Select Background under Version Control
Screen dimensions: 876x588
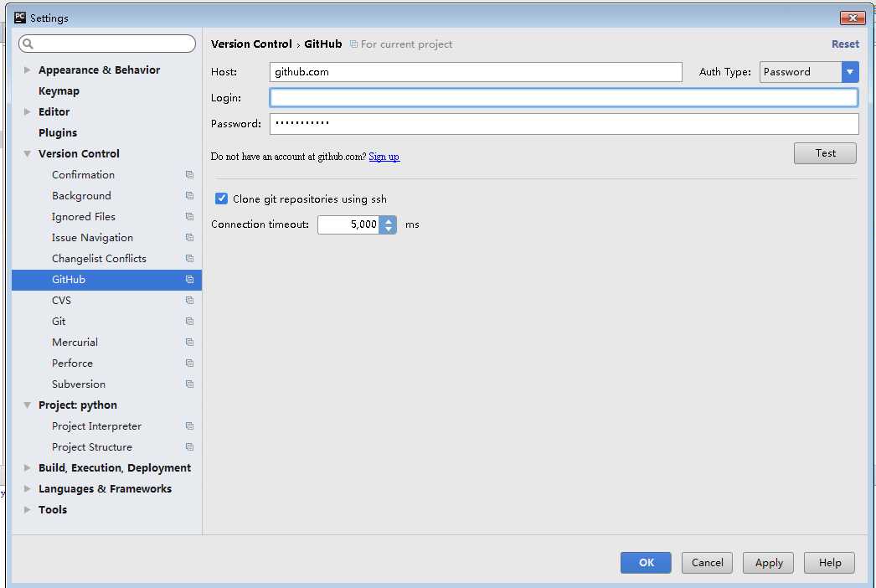[x=81, y=196]
